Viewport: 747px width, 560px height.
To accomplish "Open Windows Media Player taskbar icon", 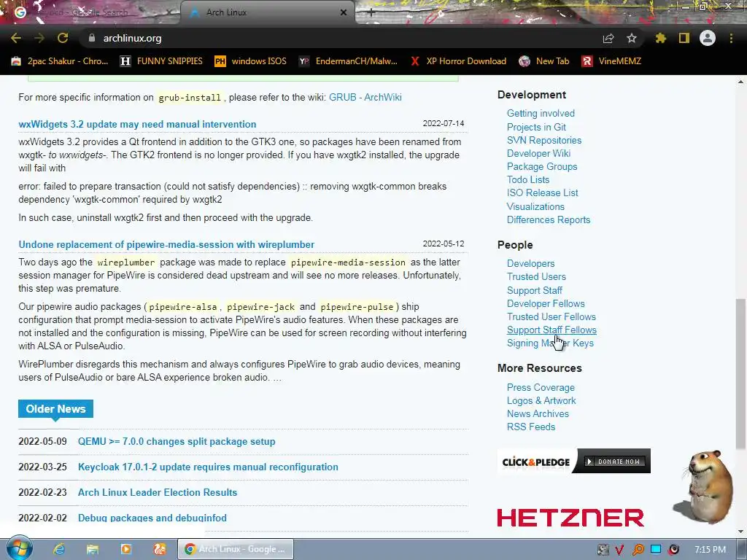I will [x=126, y=549].
